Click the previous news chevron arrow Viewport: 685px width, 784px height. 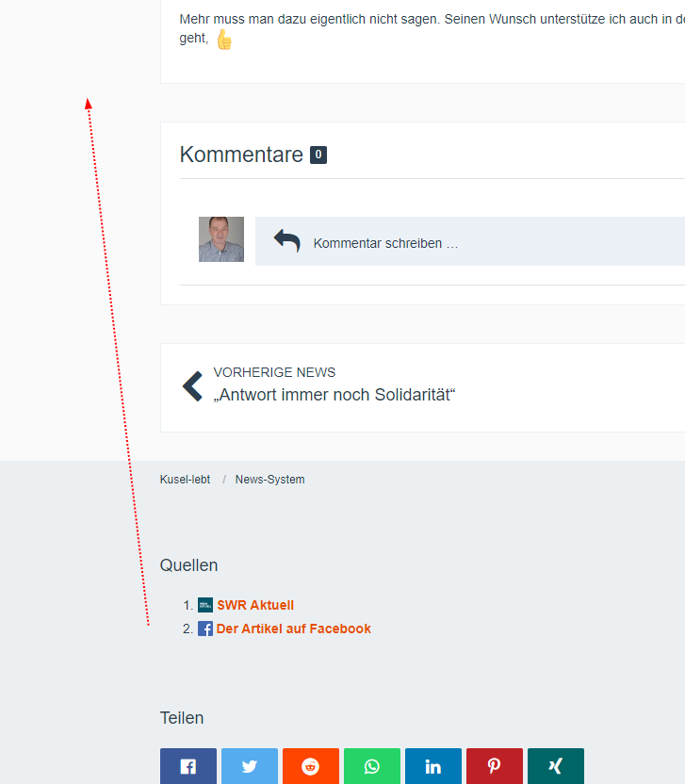tap(192, 386)
